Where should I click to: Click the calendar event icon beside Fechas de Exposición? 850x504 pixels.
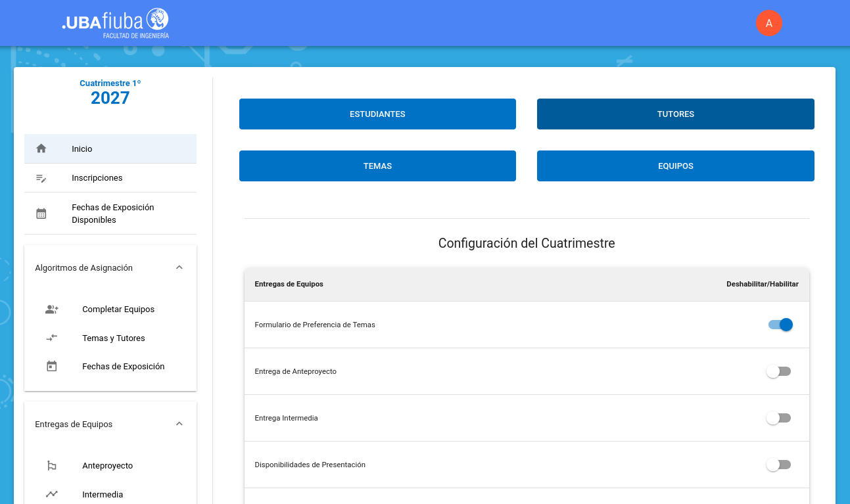point(52,367)
